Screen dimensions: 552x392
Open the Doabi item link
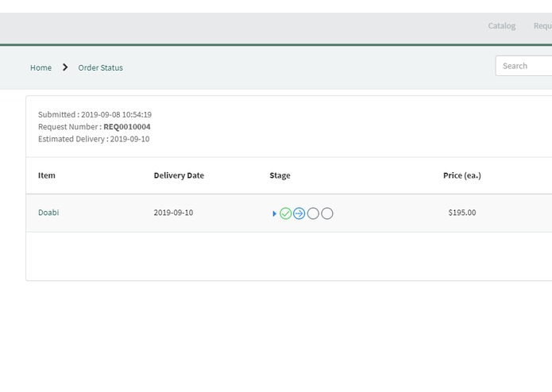tap(48, 213)
